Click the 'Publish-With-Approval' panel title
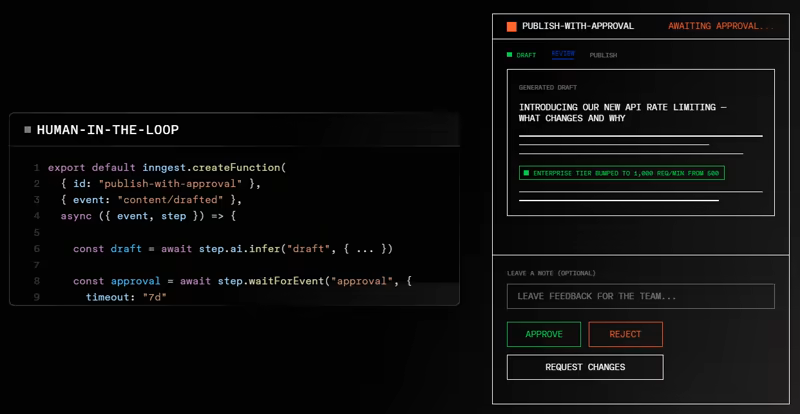The width and height of the screenshot is (800, 414). 578,26
